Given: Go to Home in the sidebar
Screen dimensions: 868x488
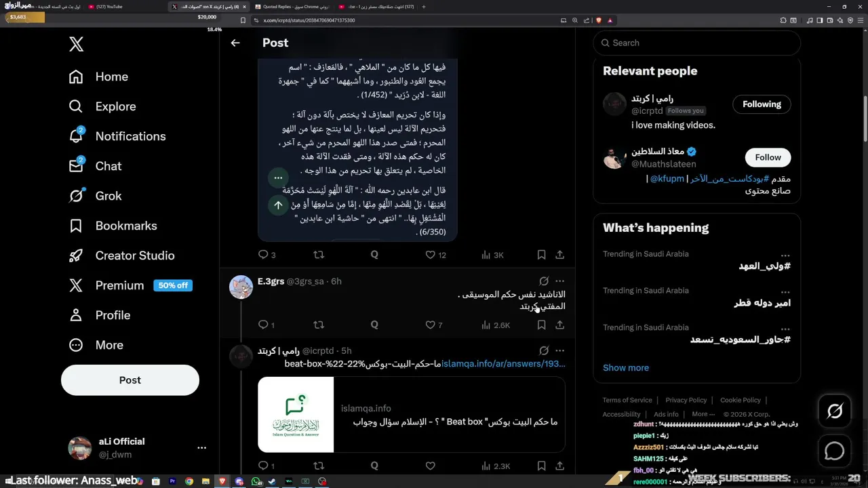Looking at the screenshot, I should pos(98,77).
